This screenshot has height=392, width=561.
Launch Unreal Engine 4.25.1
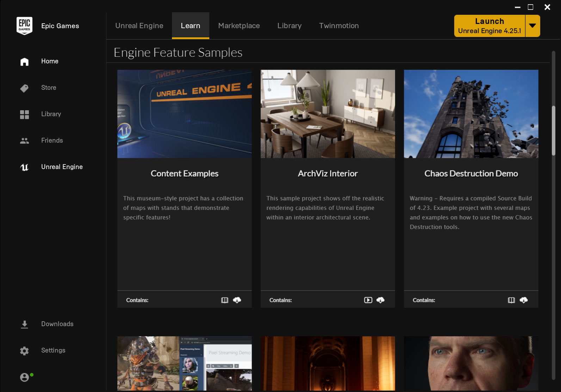click(489, 26)
